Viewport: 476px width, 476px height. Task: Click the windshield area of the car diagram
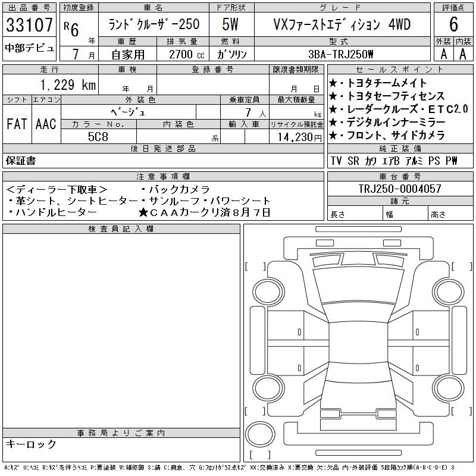358,312
